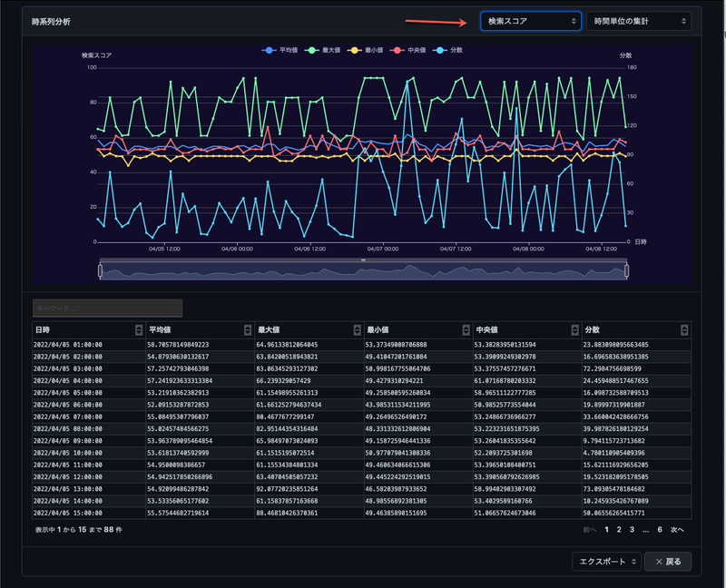Click left handle of chart zoom range

100,269
